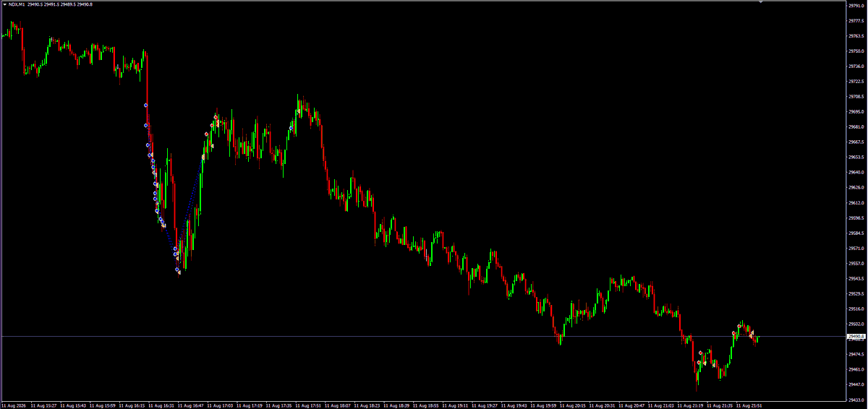This screenshot has height=409, width=868.
Task: Click time axis label 11 Aug 17:35
Action: [280, 405]
